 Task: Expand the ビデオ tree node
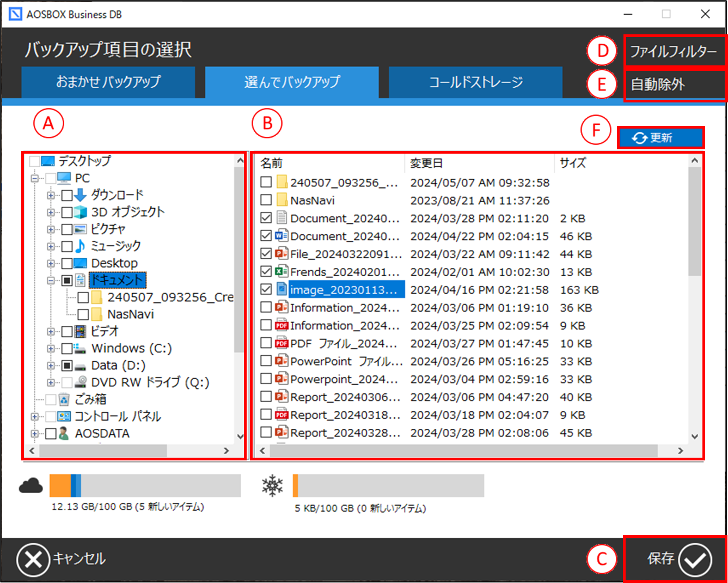coord(51,331)
